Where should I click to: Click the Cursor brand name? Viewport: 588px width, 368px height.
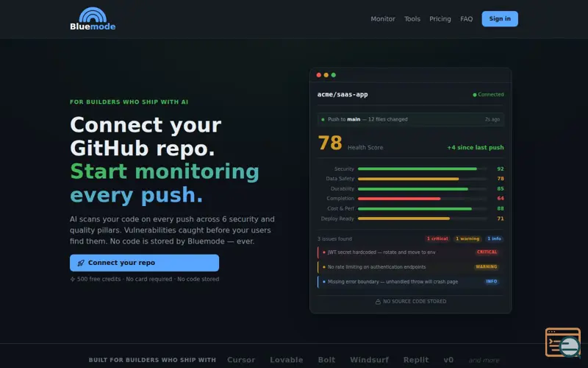click(241, 360)
